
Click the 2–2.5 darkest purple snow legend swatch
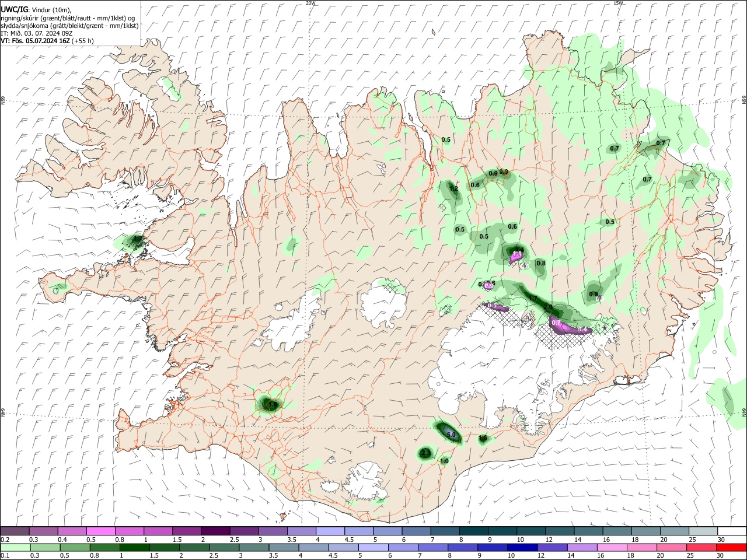(x=215, y=531)
